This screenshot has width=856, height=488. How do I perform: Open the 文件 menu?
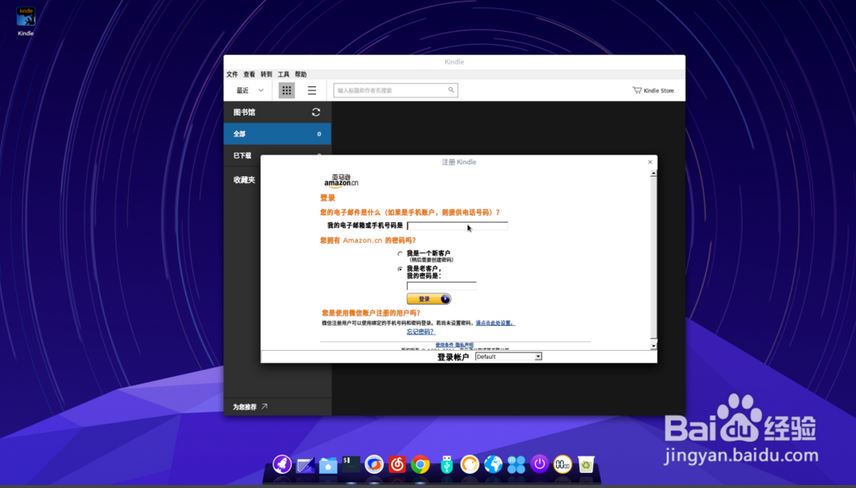click(232, 74)
